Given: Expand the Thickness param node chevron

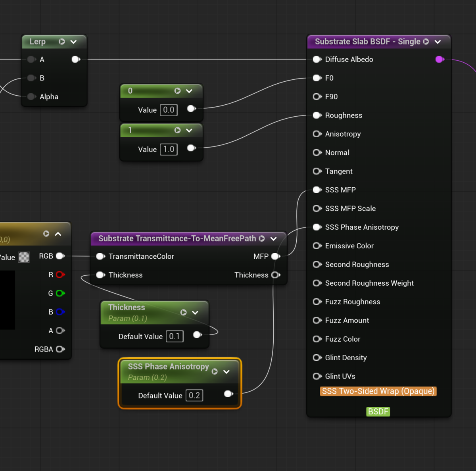Looking at the screenshot, I should (x=195, y=313).
